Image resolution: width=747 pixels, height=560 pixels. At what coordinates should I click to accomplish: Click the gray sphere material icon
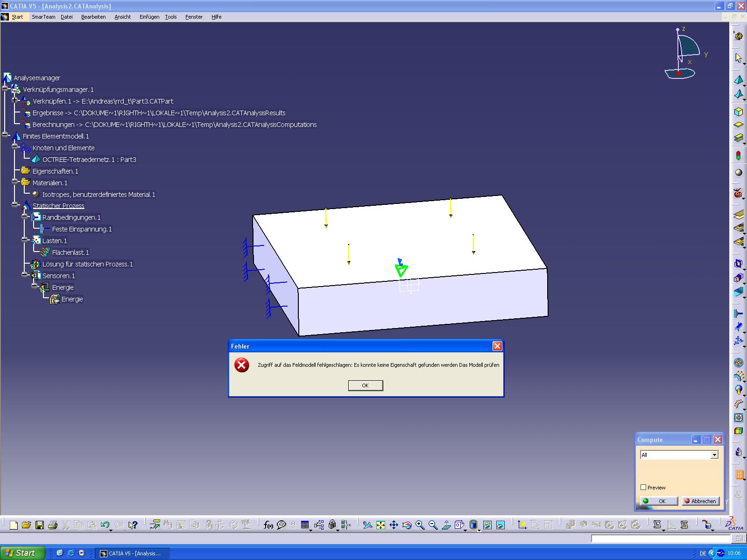pos(738,172)
